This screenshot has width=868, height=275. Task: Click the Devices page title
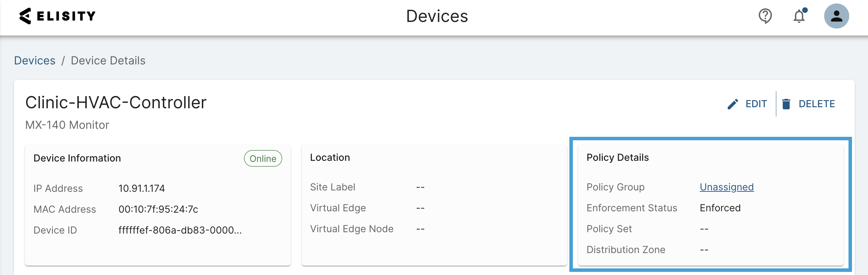[x=437, y=16]
